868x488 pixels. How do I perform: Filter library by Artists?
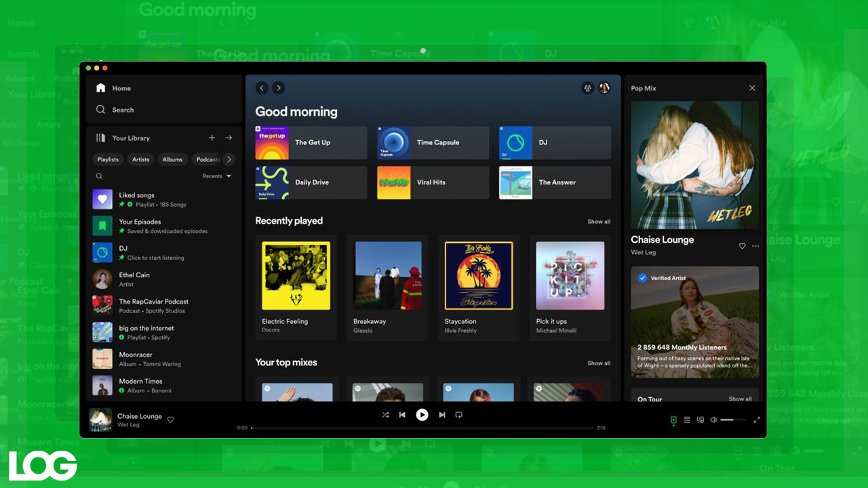(x=140, y=159)
